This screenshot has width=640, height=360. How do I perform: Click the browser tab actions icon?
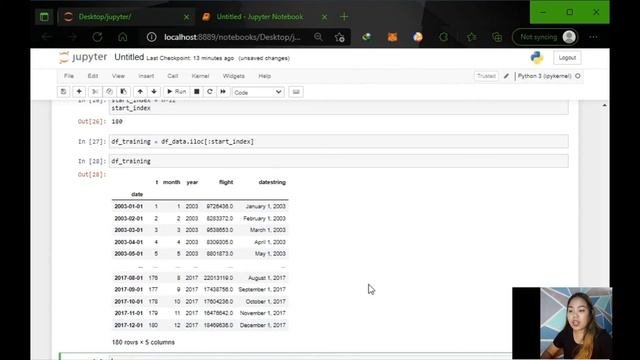44,17
